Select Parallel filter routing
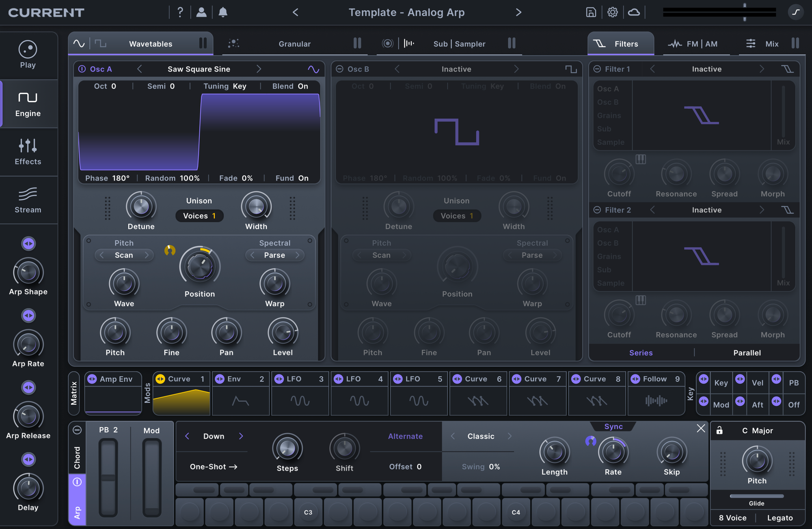The image size is (812, 529). [x=747, y=353]
